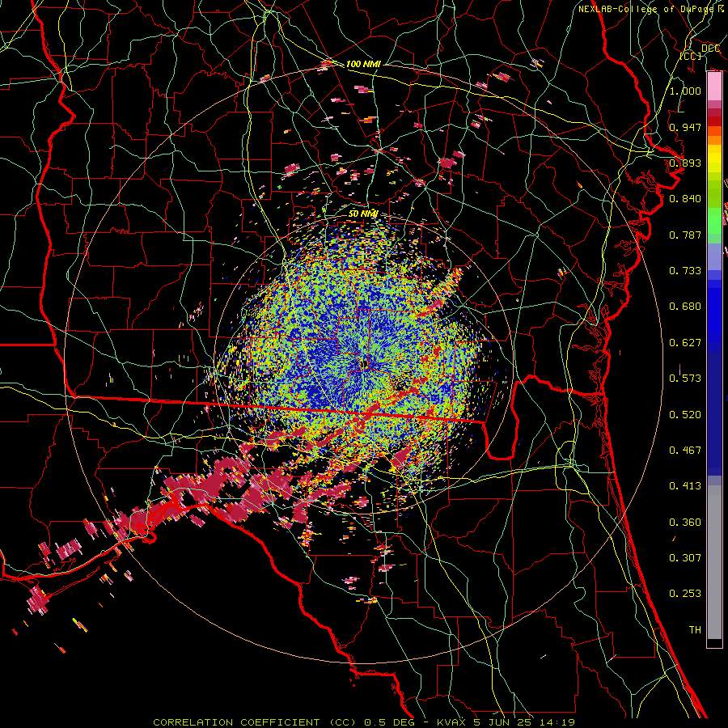This screenshot has height=728, width=728.
Task: Click the 0.787 scale value
Action: 685,235
